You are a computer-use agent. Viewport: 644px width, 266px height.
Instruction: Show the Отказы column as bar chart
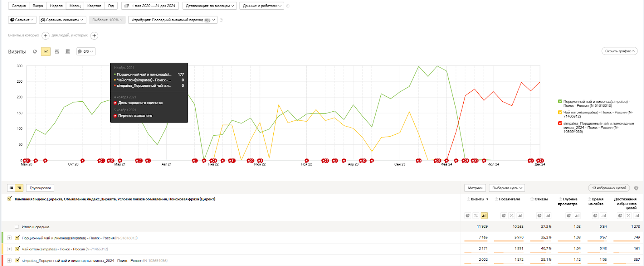548,216
